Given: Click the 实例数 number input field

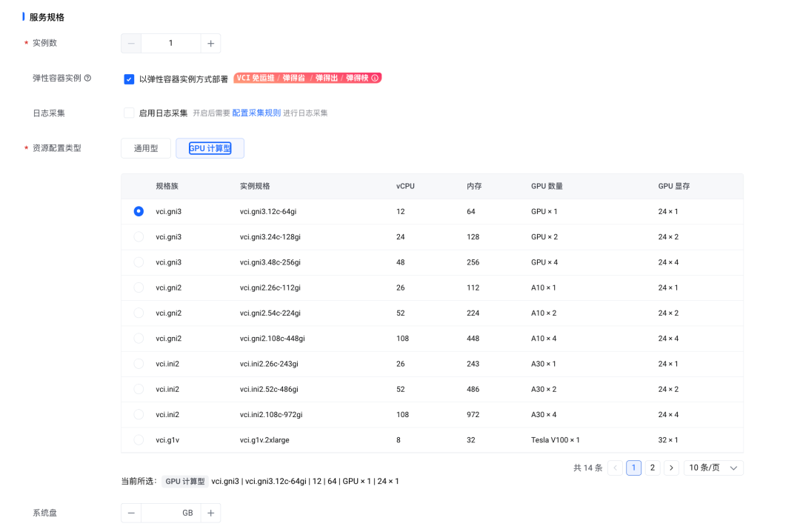Looking at the screenshot, I should tap(170, 44).
